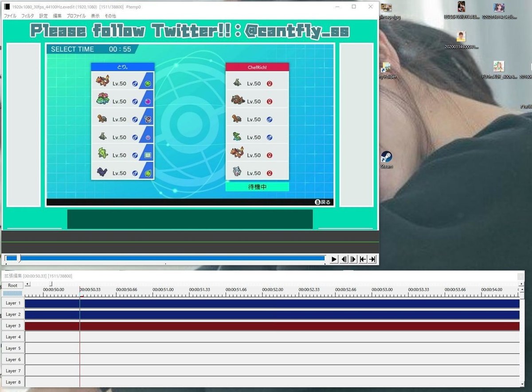Click the timeline zoom level gauge
The image size is (532, 392).
pyautogui.click(x=12, y=293)
